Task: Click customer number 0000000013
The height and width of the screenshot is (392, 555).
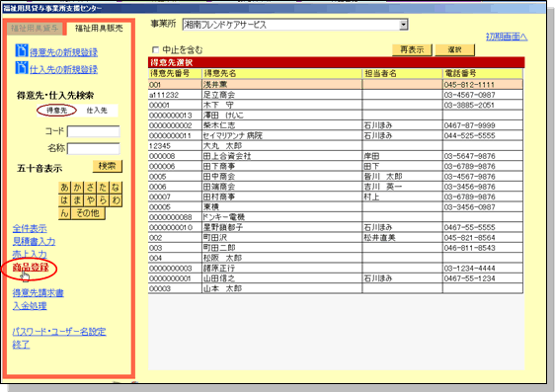Action: pos(171,116)
